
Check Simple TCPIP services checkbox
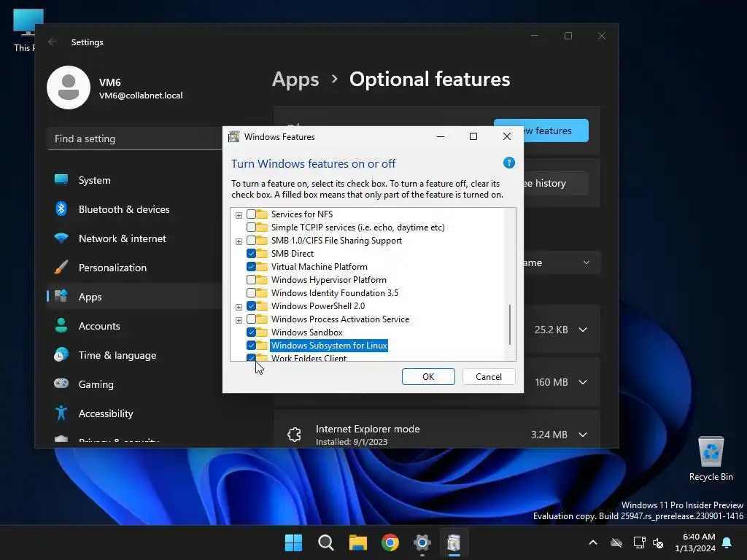coord(251,227)
